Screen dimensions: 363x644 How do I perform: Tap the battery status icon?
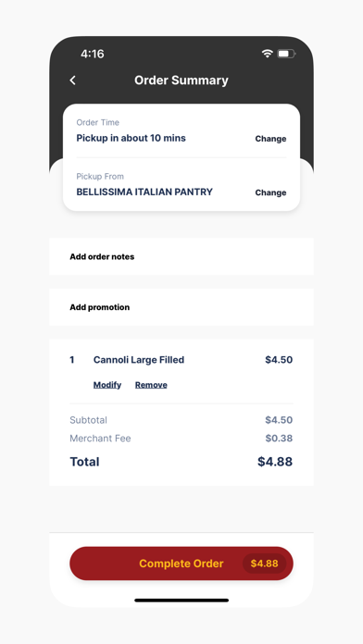pos(286,54)
